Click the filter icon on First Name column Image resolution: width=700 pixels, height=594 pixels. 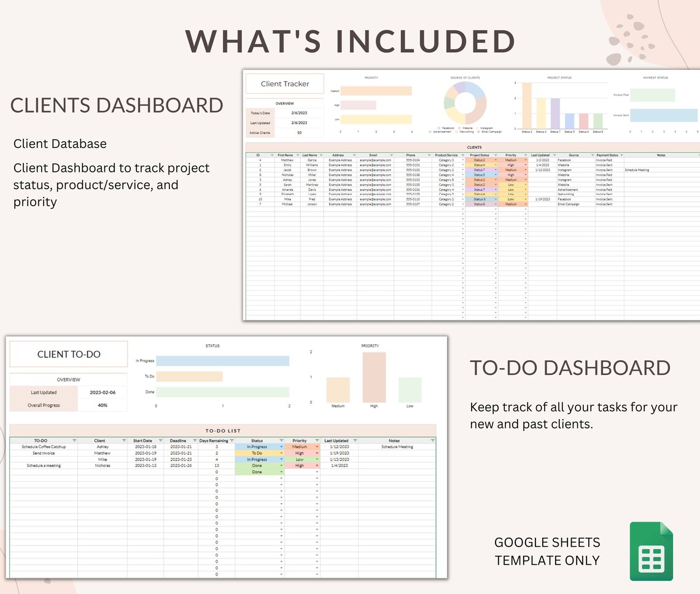298,155
